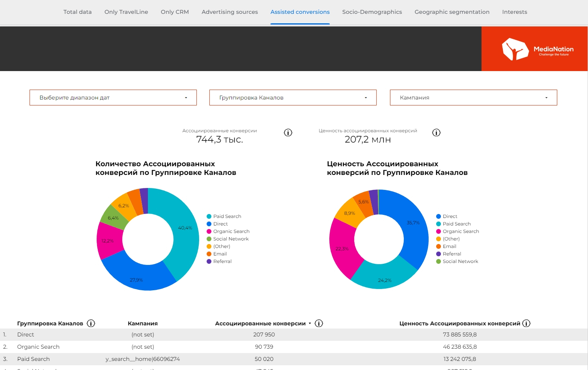The height and width of the screenshot is (370, 588).
Task: Open the Кампания filter dropdown
Action: (x=473, y=98)
